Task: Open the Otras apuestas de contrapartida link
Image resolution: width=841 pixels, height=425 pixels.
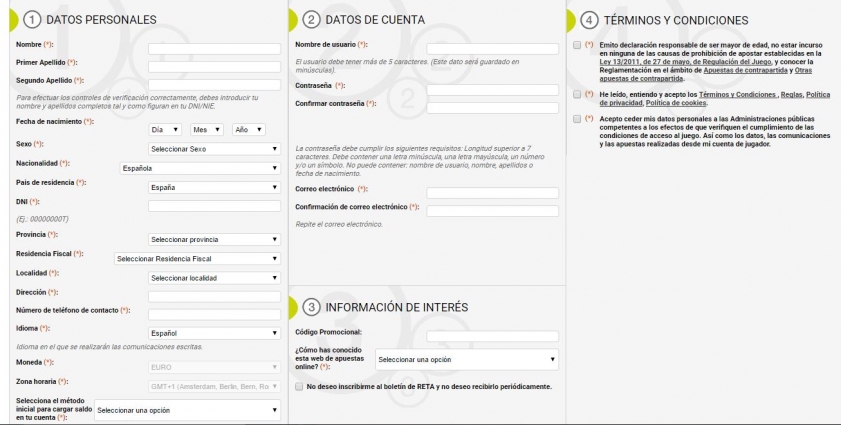Action: click(706, 75)
